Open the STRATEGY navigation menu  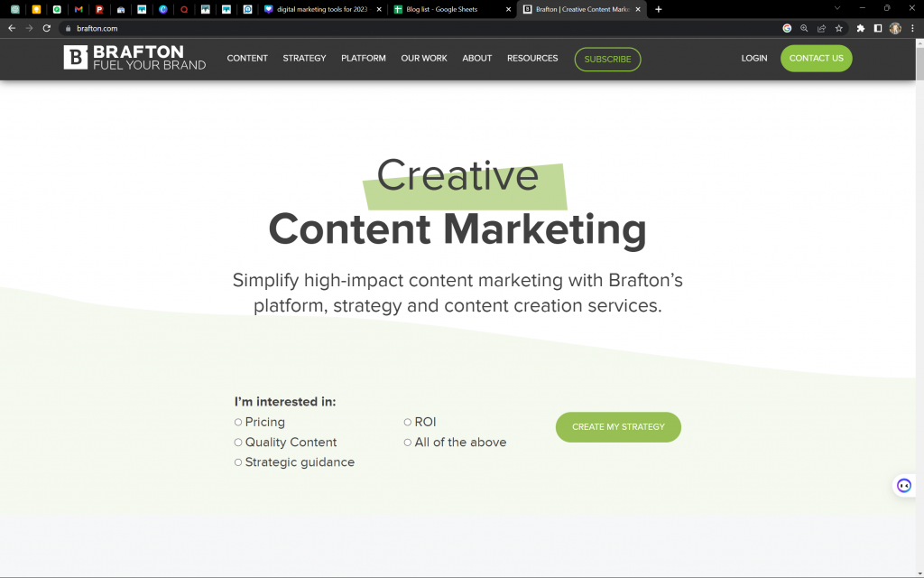[304, 59]
